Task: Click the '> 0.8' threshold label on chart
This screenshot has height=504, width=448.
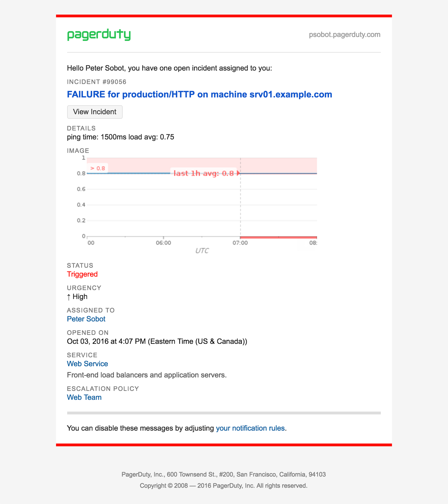Action: (97, 168)
